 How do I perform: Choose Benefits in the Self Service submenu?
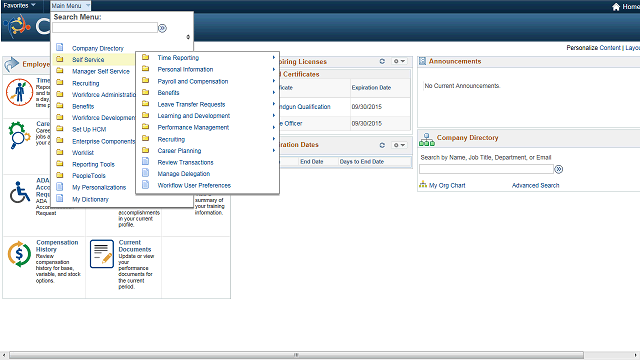tap(168, 93)
